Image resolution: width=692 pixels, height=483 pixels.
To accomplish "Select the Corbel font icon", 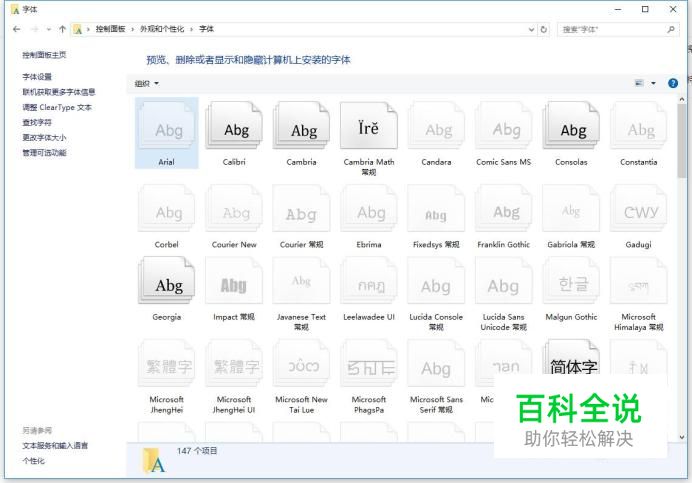I will pos(166,208).
